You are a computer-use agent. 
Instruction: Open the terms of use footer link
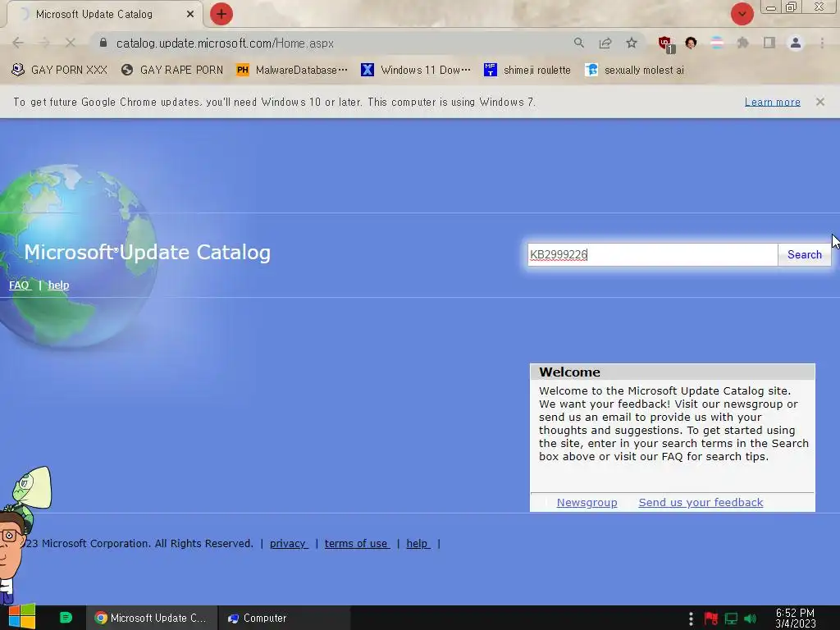(356, 543)
